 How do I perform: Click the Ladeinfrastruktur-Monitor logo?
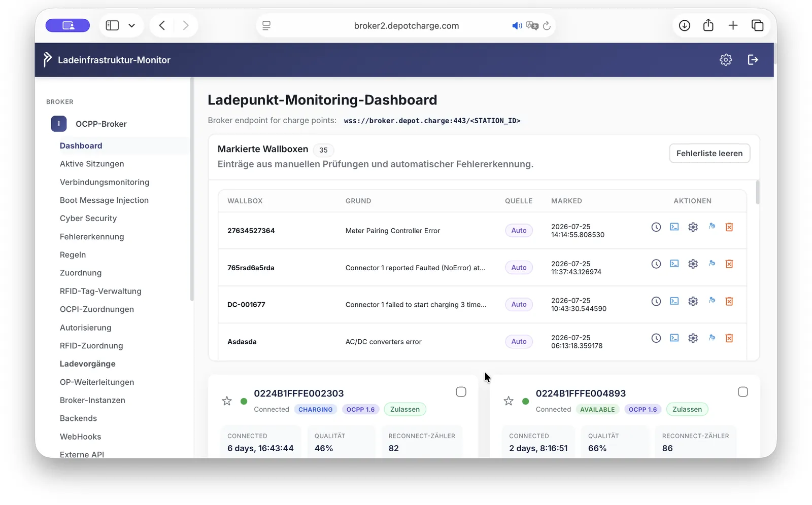point(47,59)
